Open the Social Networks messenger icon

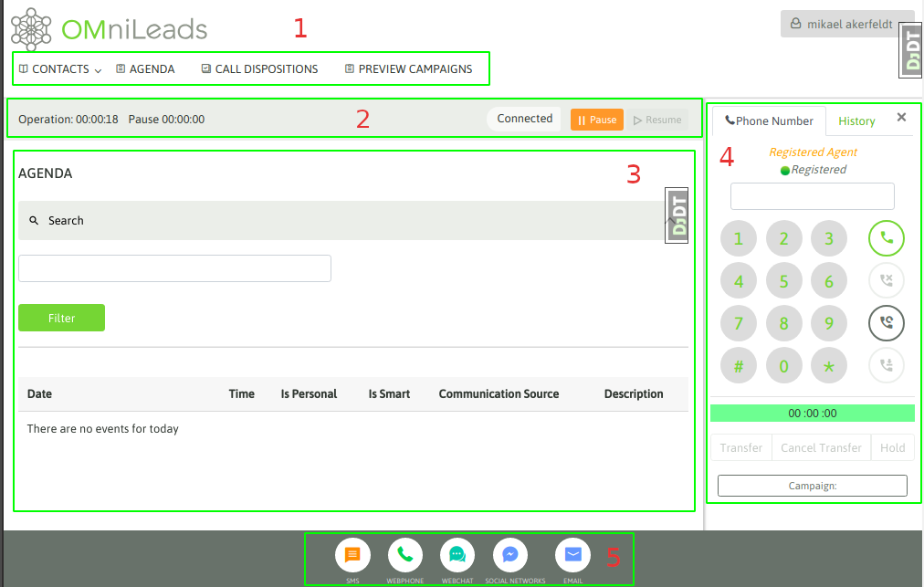[510, 555]
